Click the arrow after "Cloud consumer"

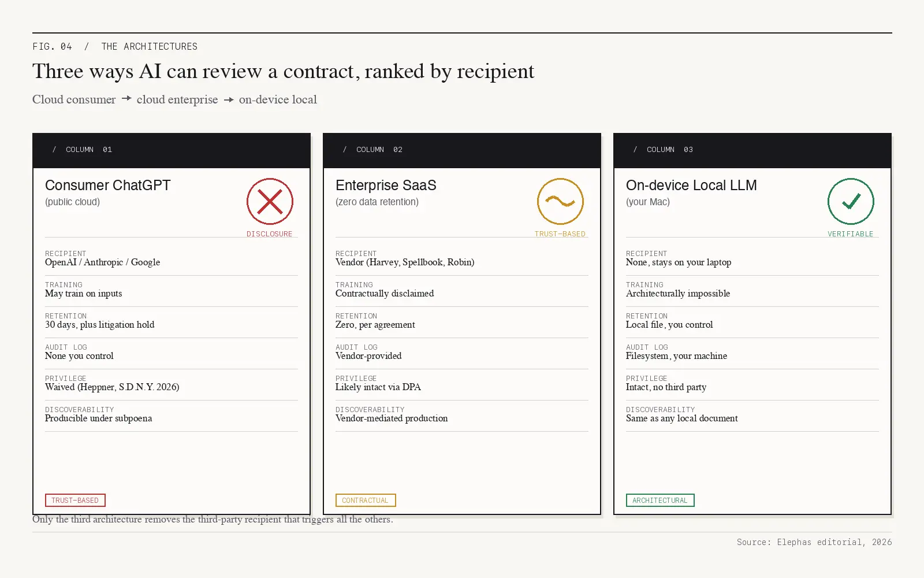pyautogui.click(x=126, y=99)
